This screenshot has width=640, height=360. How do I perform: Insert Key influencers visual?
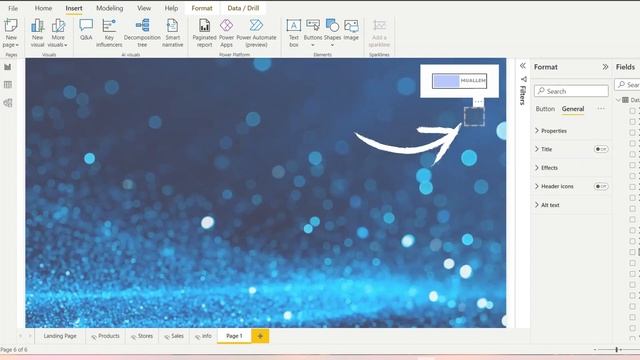109,33
